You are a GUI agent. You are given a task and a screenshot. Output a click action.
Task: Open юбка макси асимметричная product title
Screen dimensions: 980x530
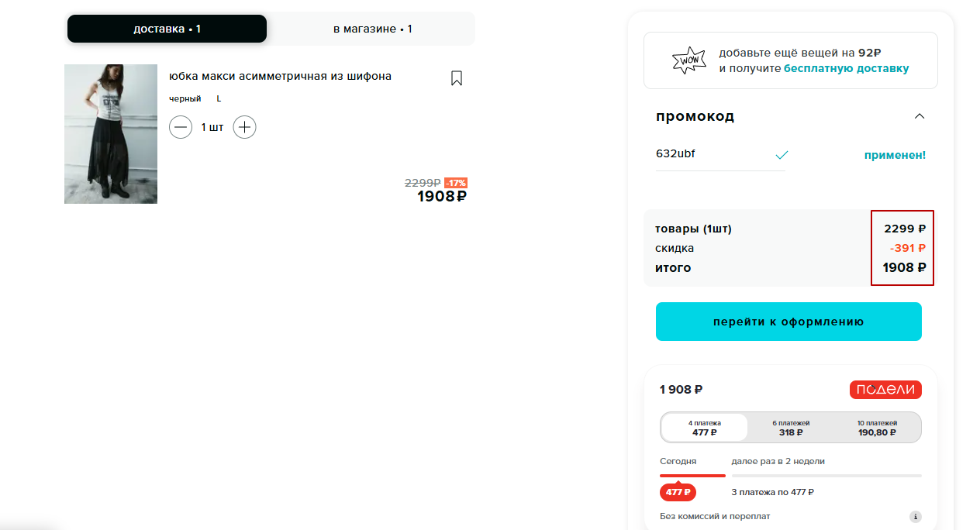coord(280,76)
